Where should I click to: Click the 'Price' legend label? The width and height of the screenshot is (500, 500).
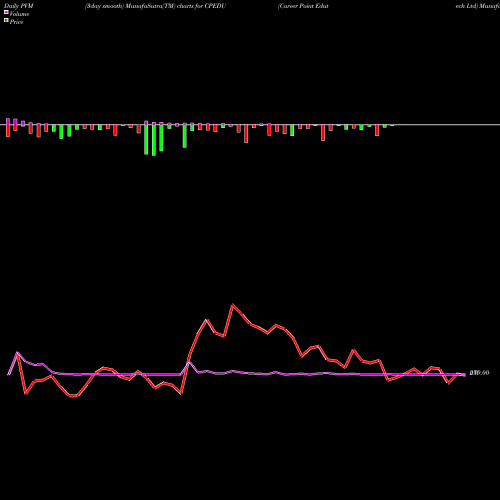(x=16, y=22)
